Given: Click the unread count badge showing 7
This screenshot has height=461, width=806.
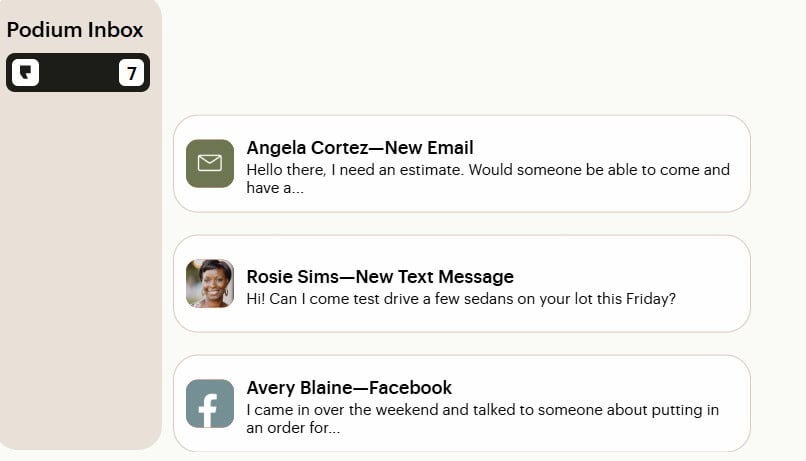Looking at the screenshot, I should pyautogui.click(x=131, y=73).
